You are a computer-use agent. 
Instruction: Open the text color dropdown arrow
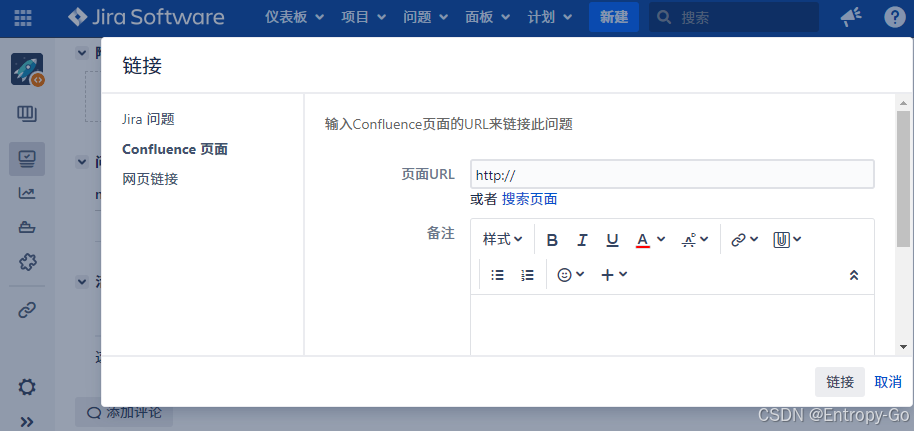click(661, 239)
